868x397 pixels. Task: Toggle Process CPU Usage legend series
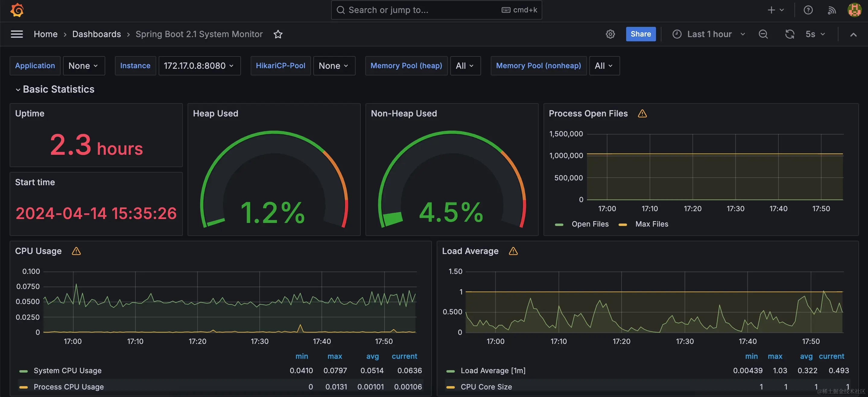pyautogui.click(x=68, y=387)
